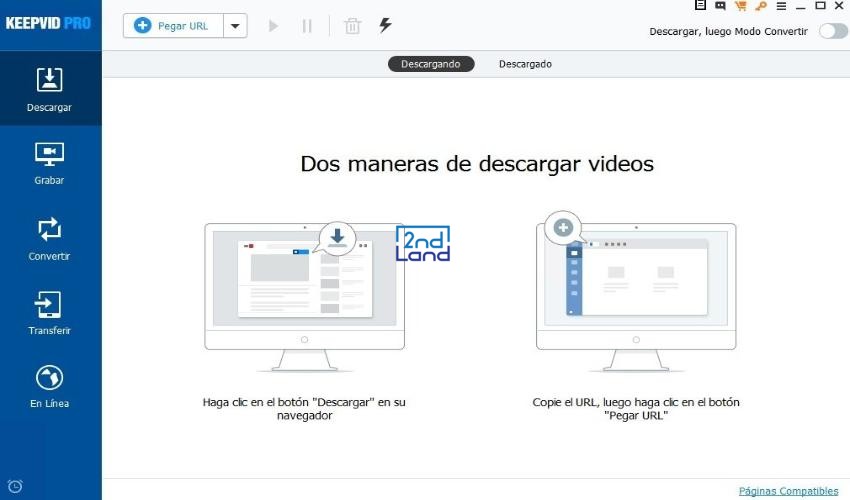The height and width of the screenshot is (500, 850).
Task: Open the En Línea browser section
Action: 49,387
